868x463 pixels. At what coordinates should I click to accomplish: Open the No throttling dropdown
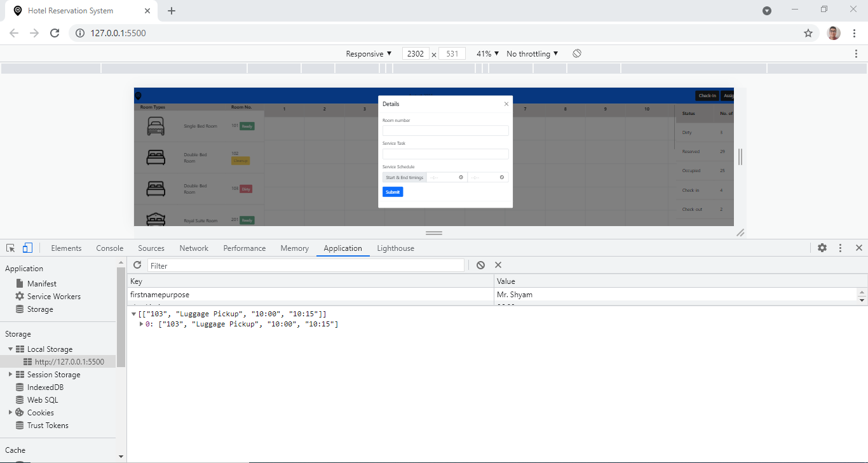pos(531,53)
